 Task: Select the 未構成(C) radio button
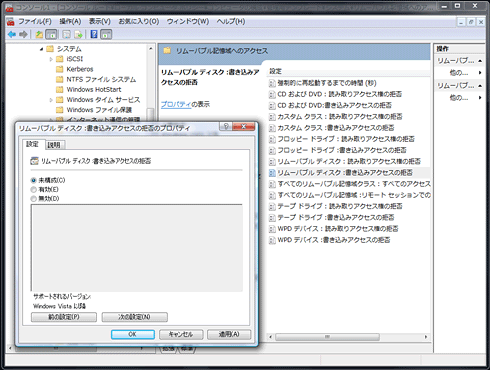(33, 180)
